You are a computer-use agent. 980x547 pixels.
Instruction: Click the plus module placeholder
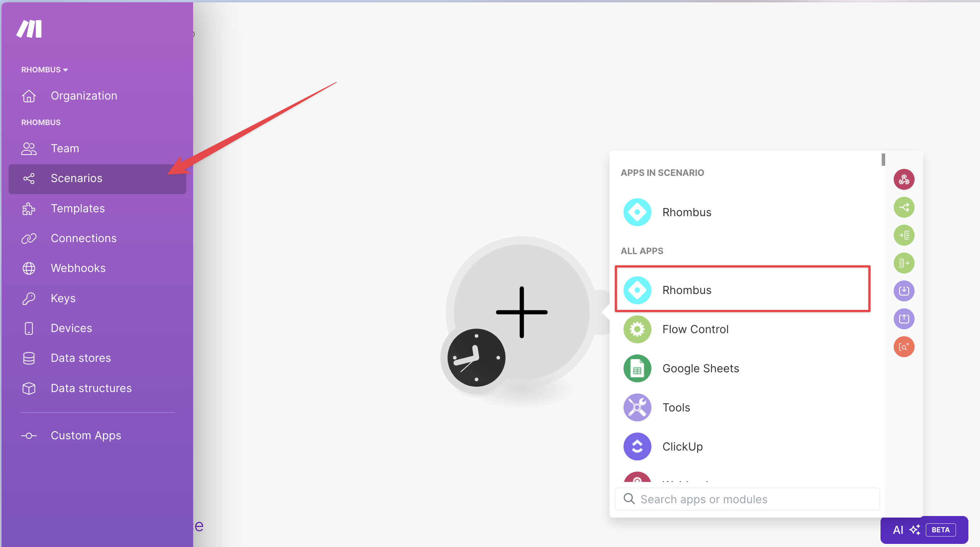pos(522,312)
